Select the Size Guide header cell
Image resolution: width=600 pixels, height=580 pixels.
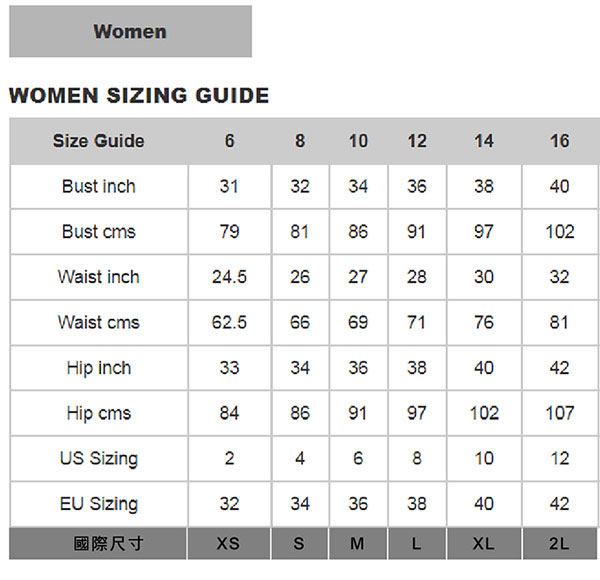pyautogui.click(x=98, y=141)
